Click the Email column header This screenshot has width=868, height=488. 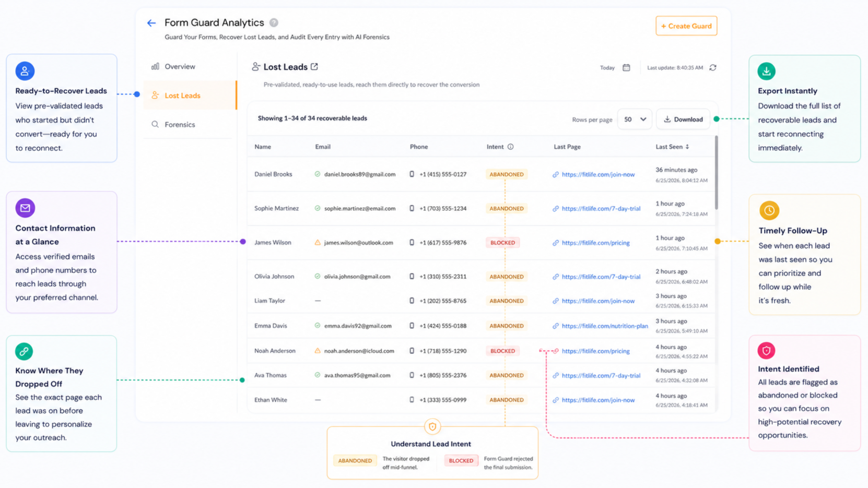point(323,147)
